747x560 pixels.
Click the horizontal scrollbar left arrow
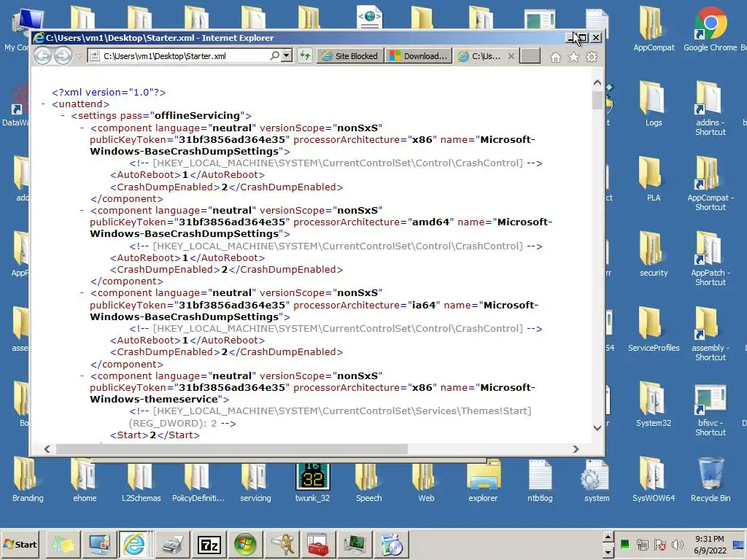[x=47, y=449]
